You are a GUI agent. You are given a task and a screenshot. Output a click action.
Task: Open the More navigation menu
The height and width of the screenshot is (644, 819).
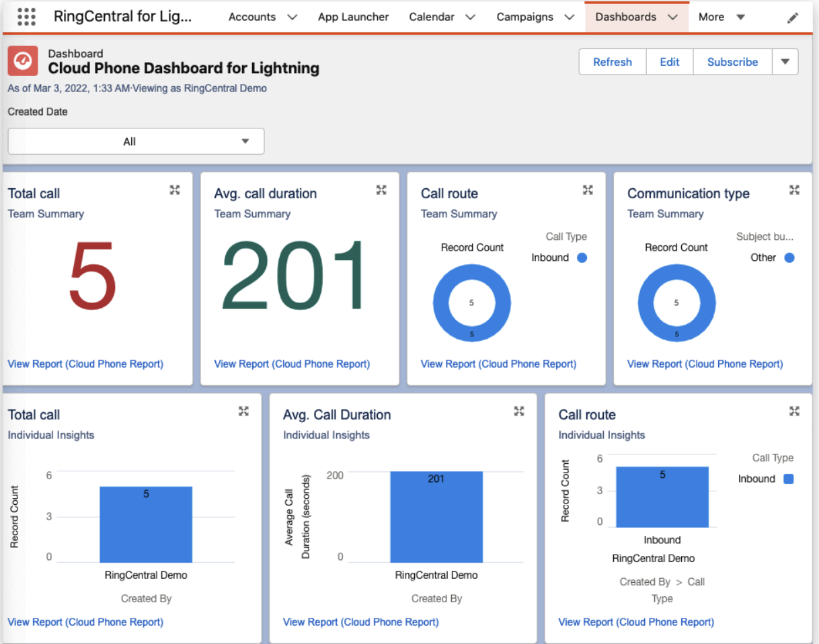[721, 17]
